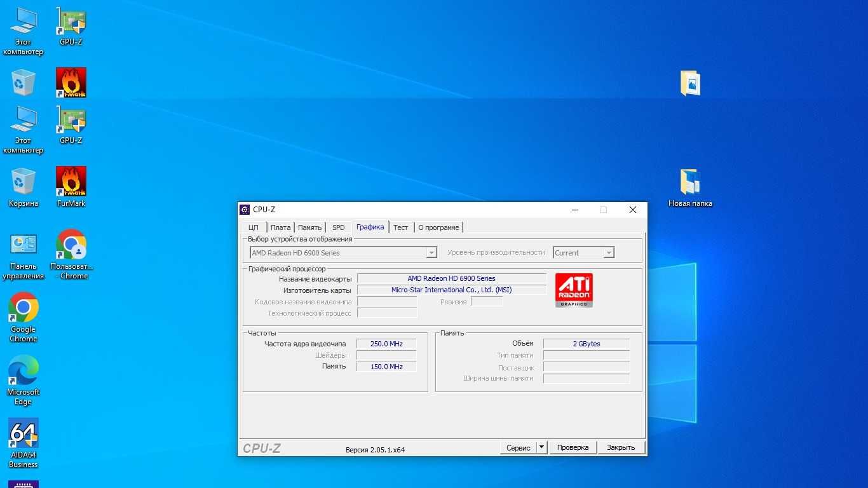Switch to the ЦП tab
Image resolution: width=868 pixels, height=488 pixels.
click(253, 227)
